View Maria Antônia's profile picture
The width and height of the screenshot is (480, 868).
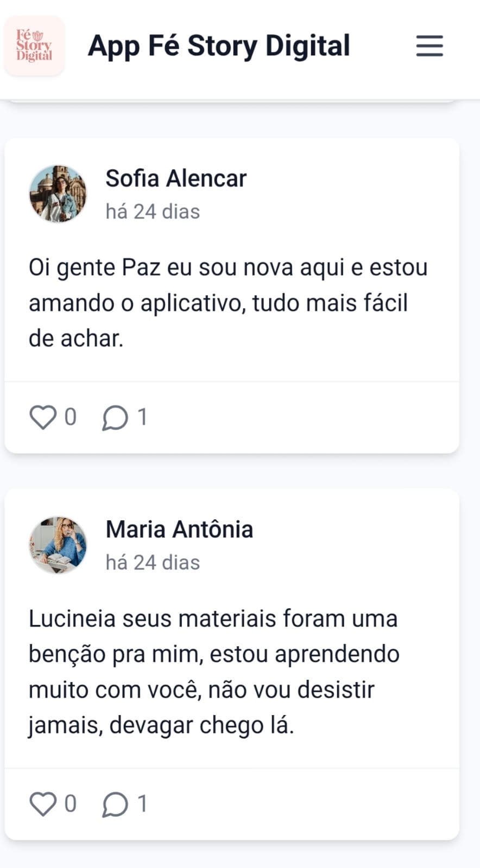(x=58, y=545)
